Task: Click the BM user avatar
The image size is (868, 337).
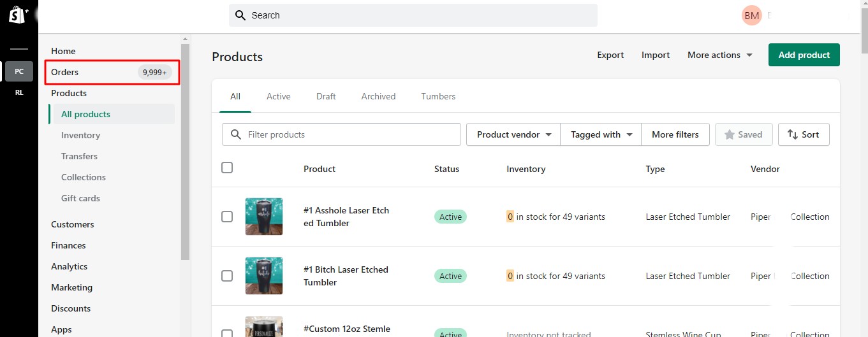Action: pos(752,15)
